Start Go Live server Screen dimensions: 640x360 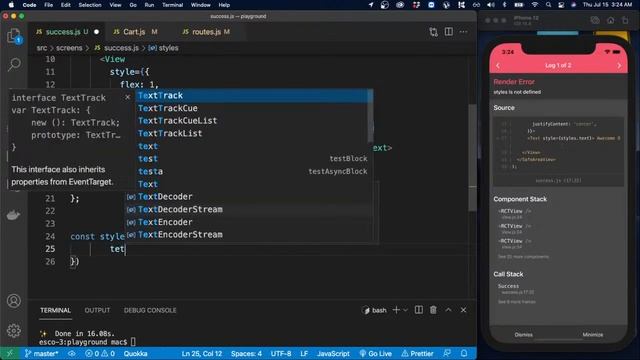point(376,353)
